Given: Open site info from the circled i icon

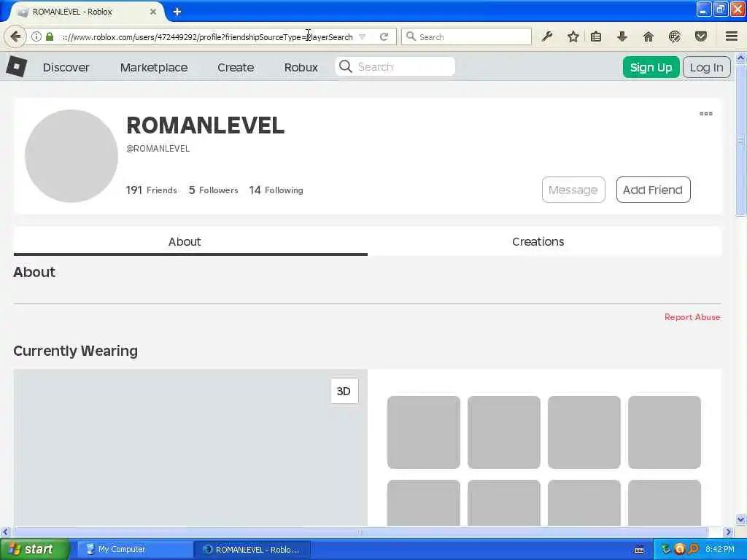Looking at the screenshot, I should click(36, 36).
